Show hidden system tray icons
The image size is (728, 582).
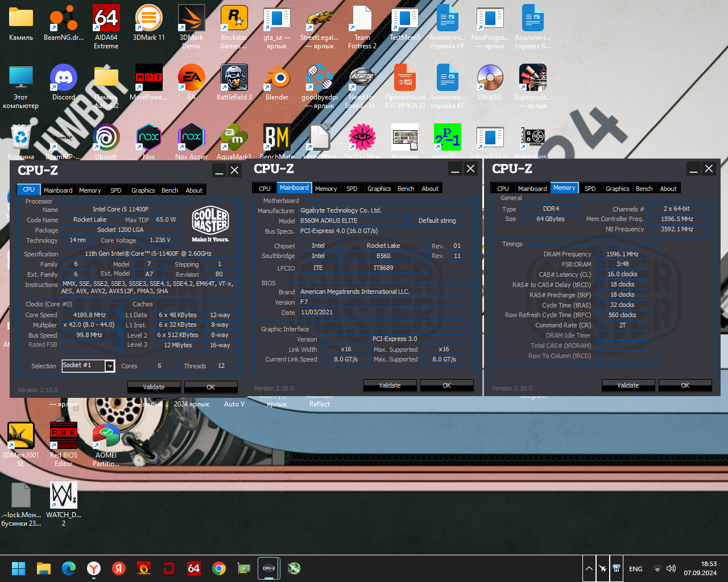(x=589, y=568)
